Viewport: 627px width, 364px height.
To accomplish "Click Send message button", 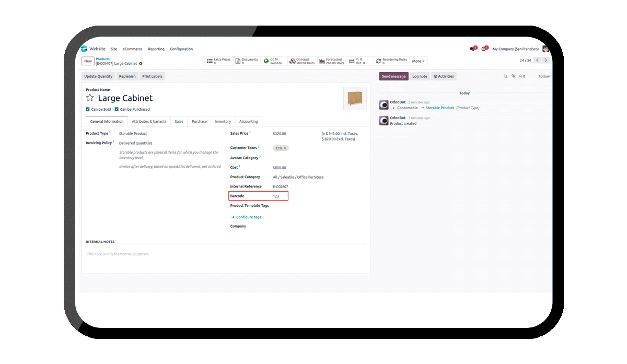I will click(x=393, y=76).
